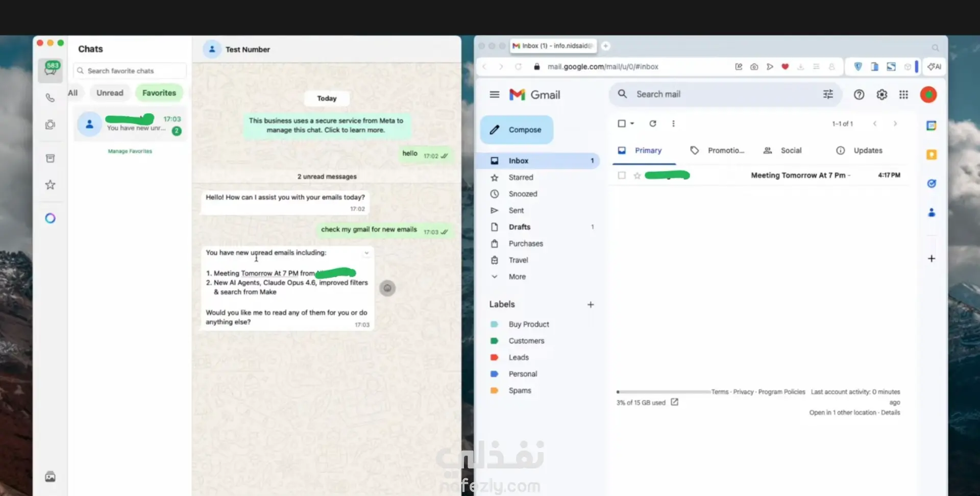Create a new Gmail label with plus
The image size is (980, 496).
591,305
